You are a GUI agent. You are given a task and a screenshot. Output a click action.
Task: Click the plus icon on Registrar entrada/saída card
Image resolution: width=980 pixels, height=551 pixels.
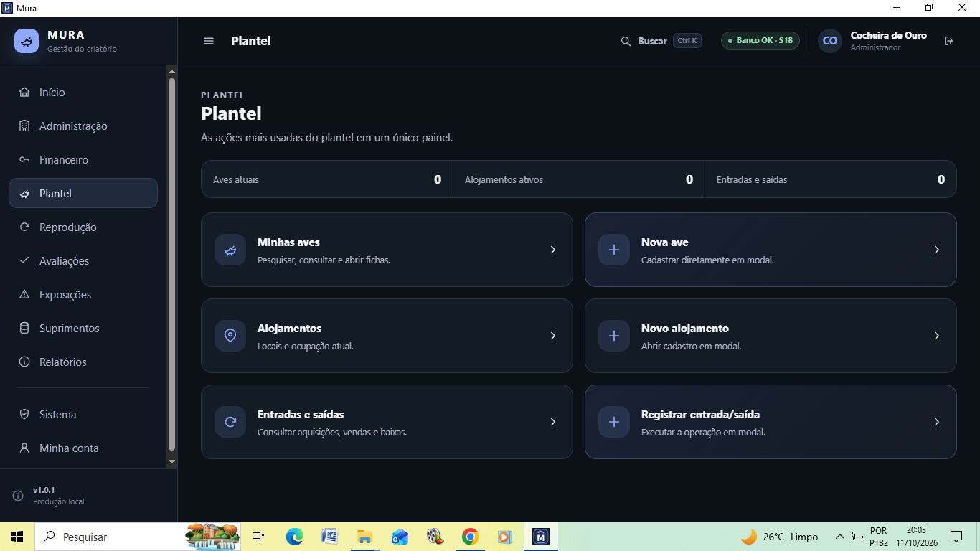pyautogui.click(x=614, y=422)
